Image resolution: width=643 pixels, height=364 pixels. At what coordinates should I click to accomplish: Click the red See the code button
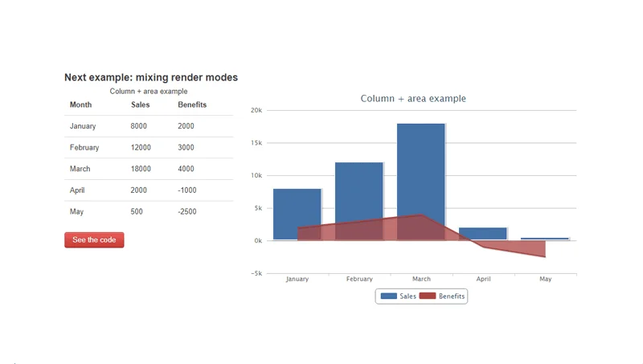tap(94, 239)
